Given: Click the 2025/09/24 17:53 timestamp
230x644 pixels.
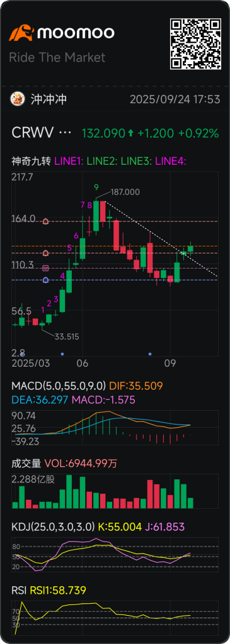Looking at the screenshot, I should [x=175, y=99].
